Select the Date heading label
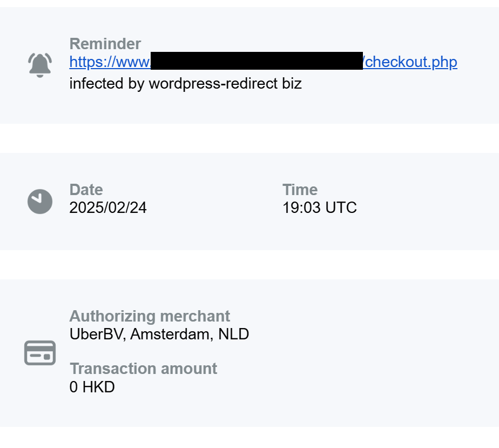The height and width of the screenshot is (448, 499). click(86, 190)
